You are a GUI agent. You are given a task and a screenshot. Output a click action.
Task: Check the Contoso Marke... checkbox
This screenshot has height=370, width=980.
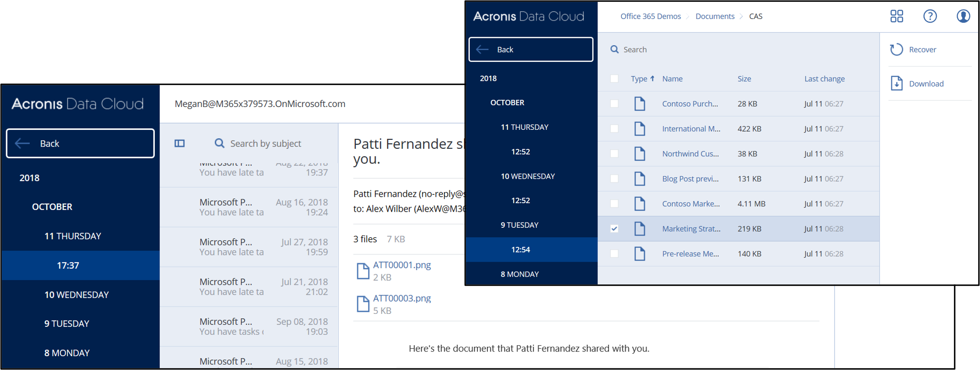point(614,204)
